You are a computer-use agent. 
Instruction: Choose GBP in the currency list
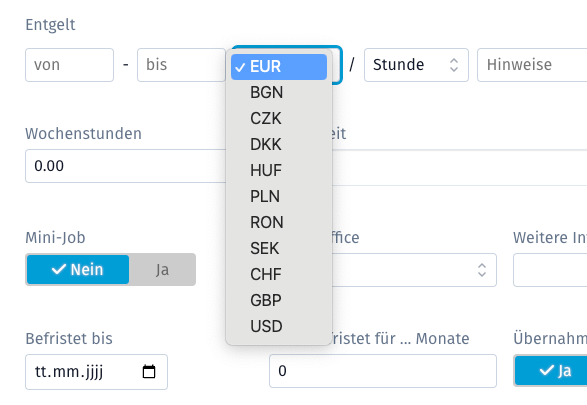[x=279, y=300]
